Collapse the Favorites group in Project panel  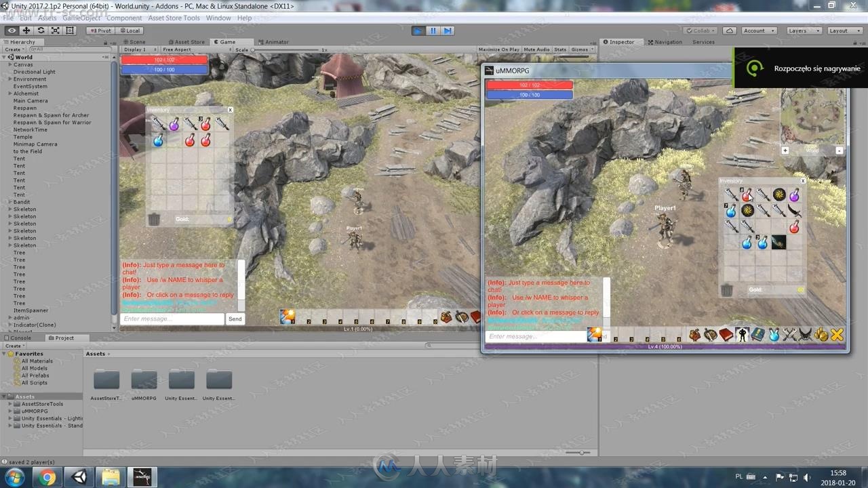5,354
